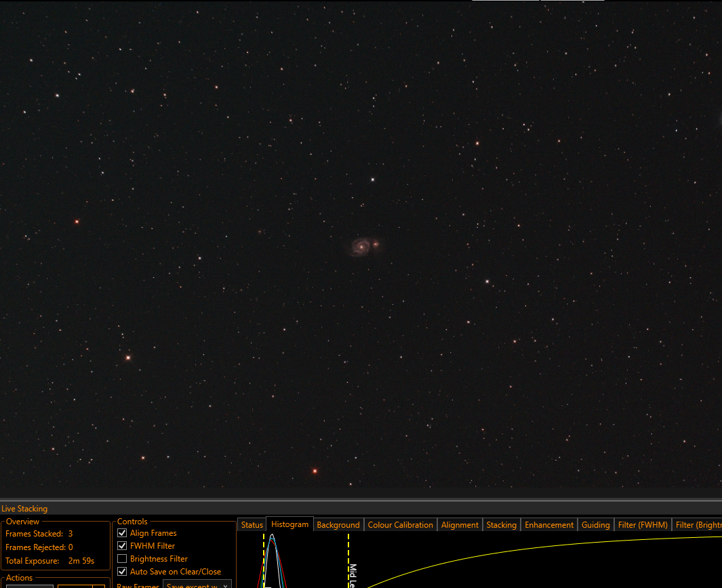Open the Stacking tab
The width and height of the screenshot is (722, 588).
[x=501, y=524]
